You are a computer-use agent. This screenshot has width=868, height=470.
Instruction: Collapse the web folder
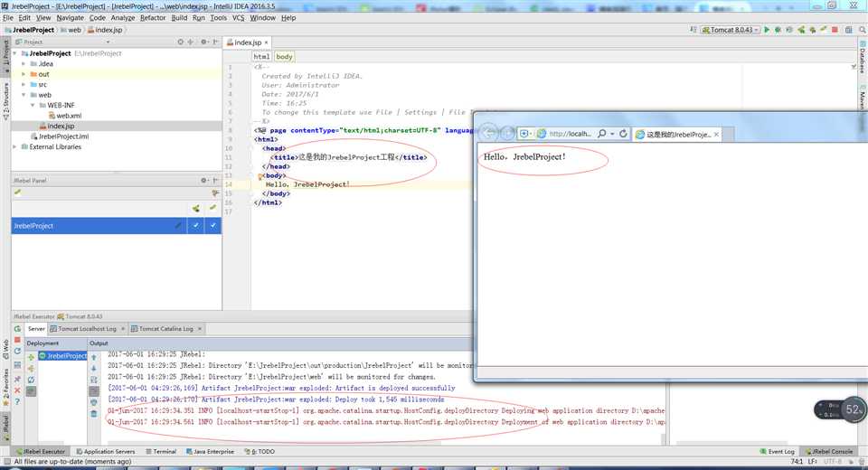[24, 95]
